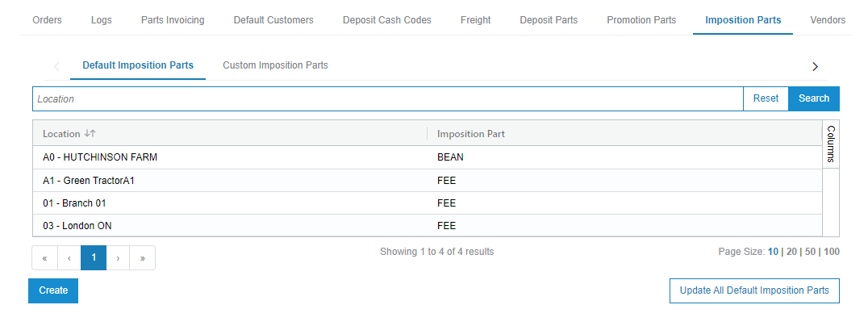
Task: Go to first page of results
Action: (44, 258)
